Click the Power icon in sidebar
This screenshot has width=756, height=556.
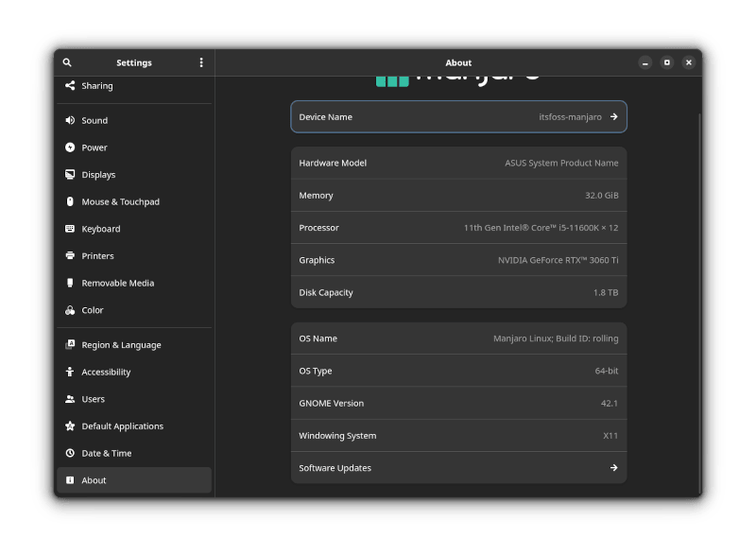(x=70, y=148)
